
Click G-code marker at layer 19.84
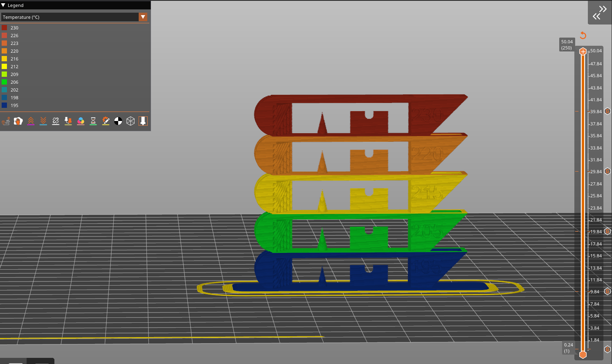tap(607, 231)
